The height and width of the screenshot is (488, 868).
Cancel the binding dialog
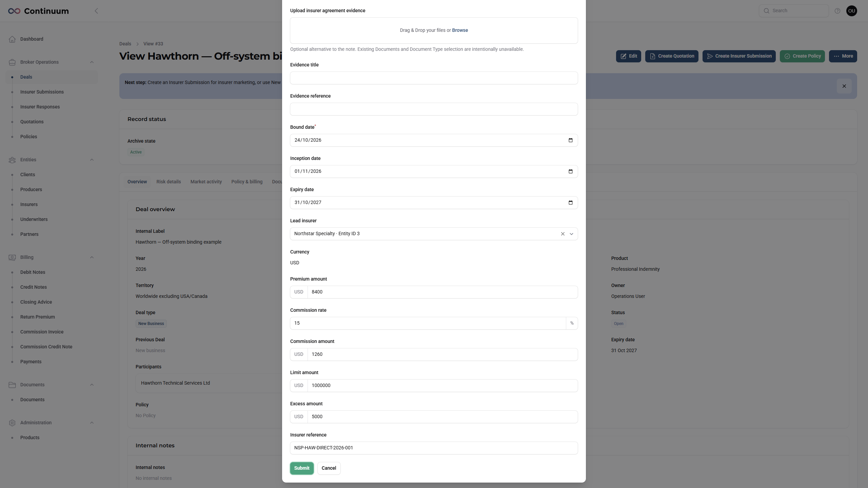329,468
